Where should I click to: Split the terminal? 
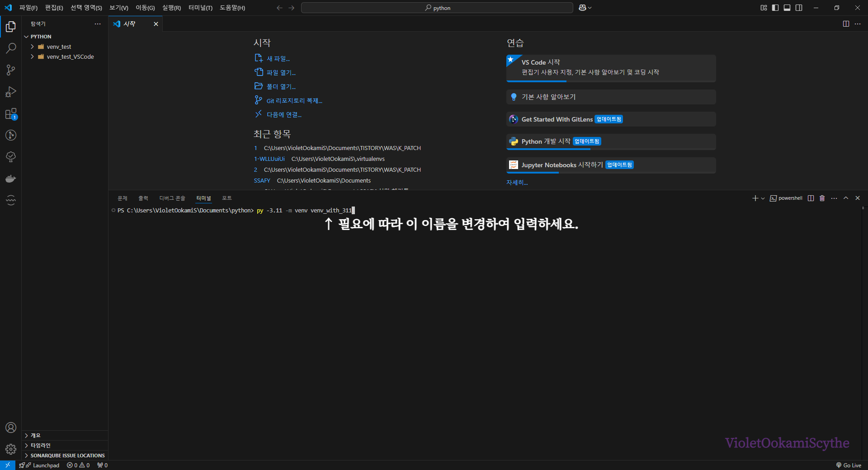point(811,198)
